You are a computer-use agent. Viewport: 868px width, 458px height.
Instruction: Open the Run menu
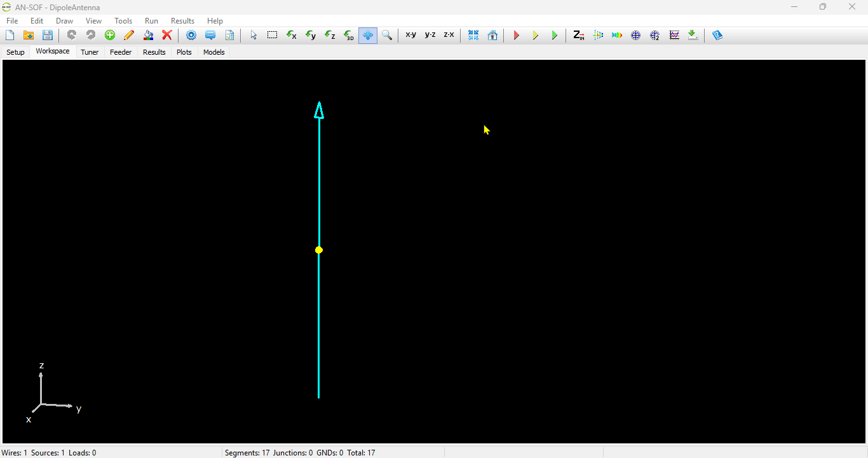[x=151, y=21]
